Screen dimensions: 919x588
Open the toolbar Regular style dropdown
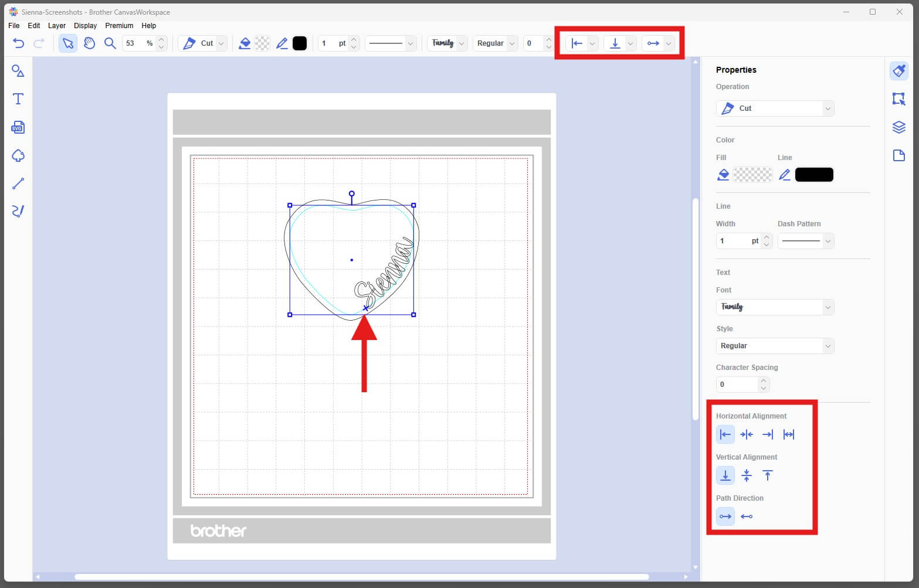495,43
